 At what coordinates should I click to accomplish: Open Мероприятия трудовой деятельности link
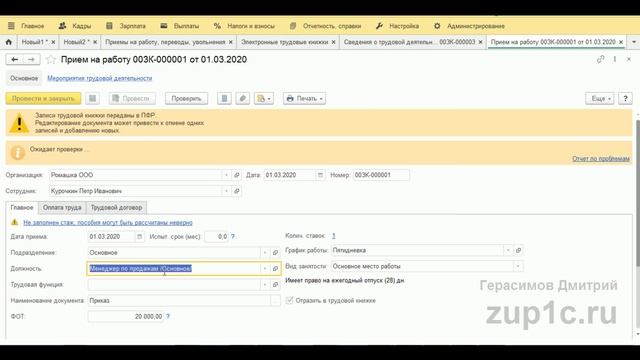click(100, 78)
